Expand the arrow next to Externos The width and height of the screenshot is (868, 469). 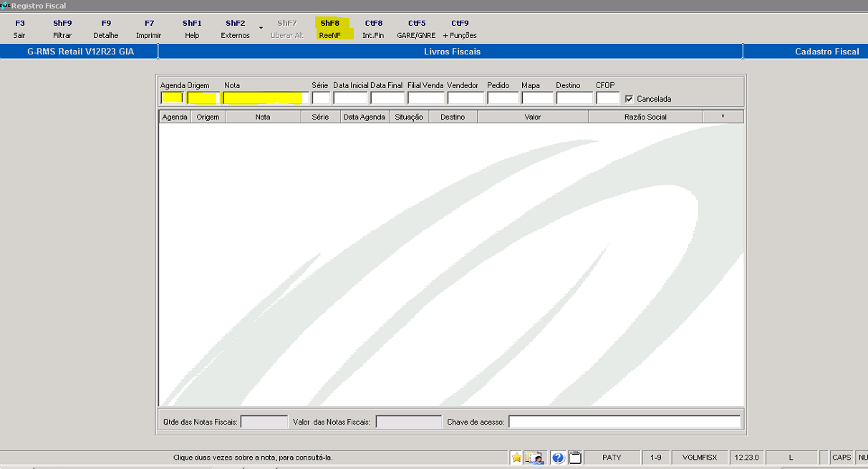tap(261, 28)
